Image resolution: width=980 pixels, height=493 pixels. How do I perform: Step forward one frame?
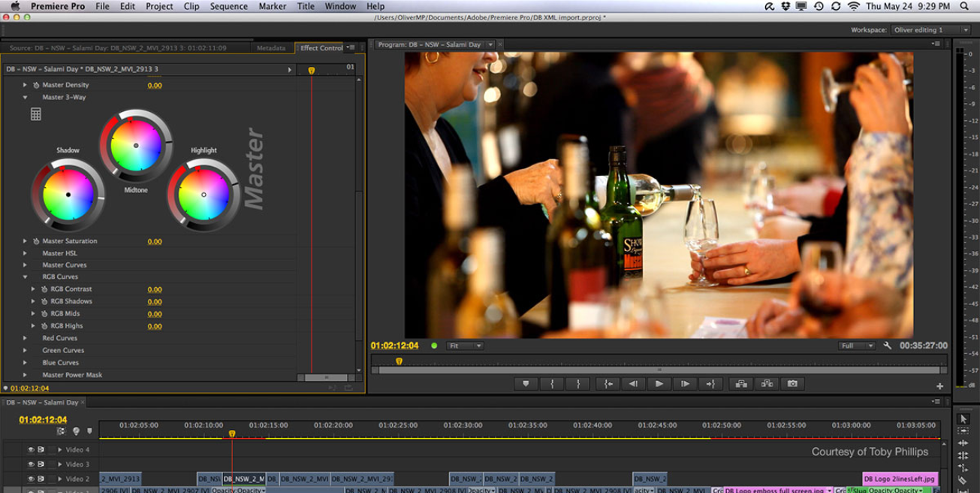(x=685, y=383)
